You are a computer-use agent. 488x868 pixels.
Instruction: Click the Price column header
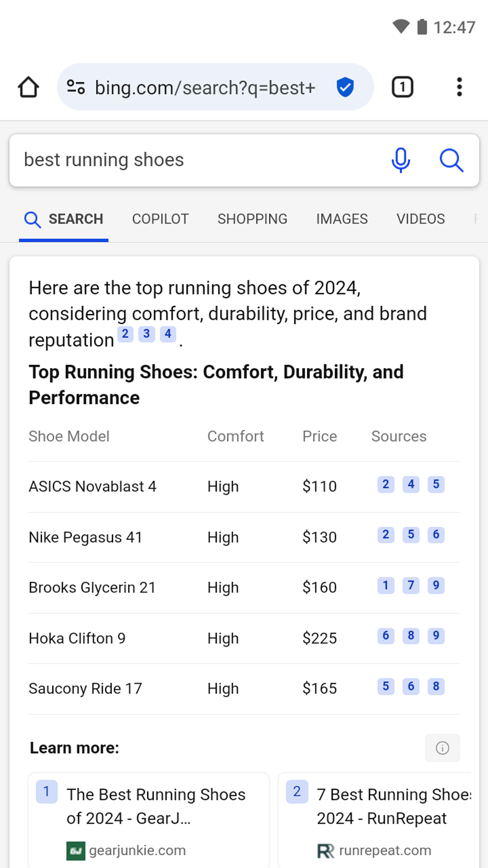pos(319,436)
